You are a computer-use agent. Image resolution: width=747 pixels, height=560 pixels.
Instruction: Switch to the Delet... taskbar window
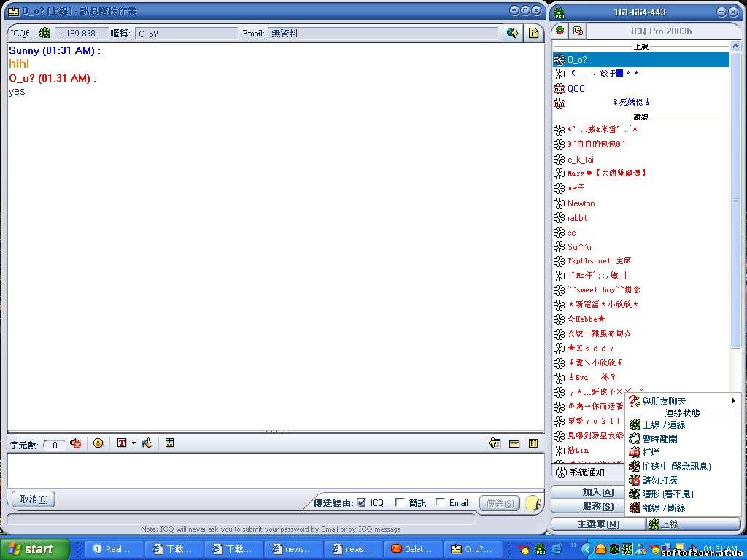[x=414, y=549]
